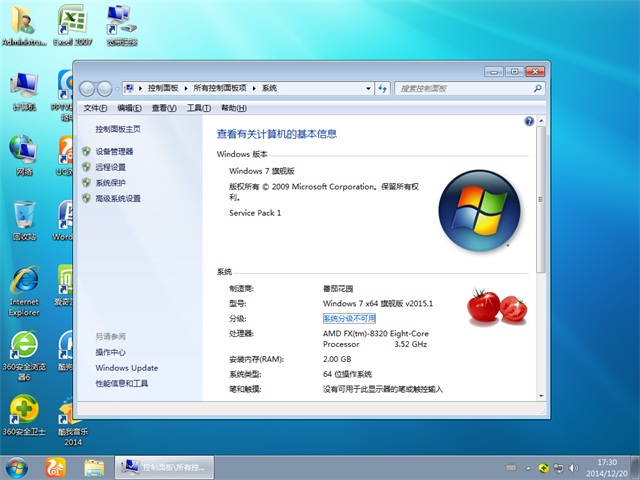Open 系统保护 link
The width and height of the screenshot is (640, 480).
click(111, 183)
